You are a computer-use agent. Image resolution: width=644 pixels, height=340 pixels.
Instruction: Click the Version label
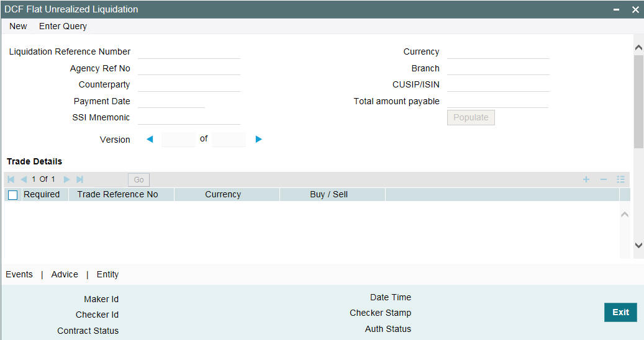(115, 140)
